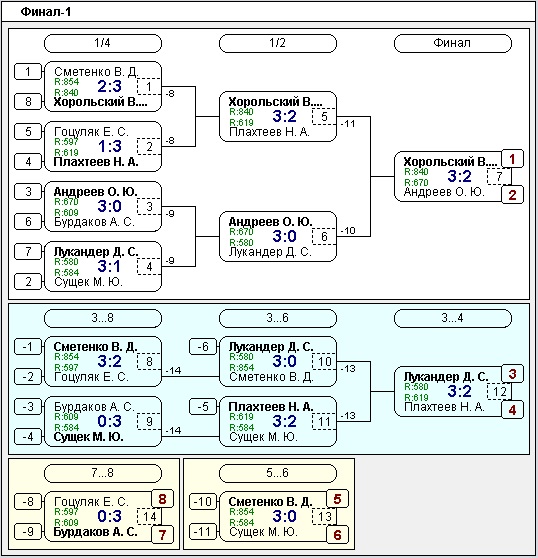The image size is (538, 558).
Task: Open the 5...6 placement header
Action: (278, 473)
